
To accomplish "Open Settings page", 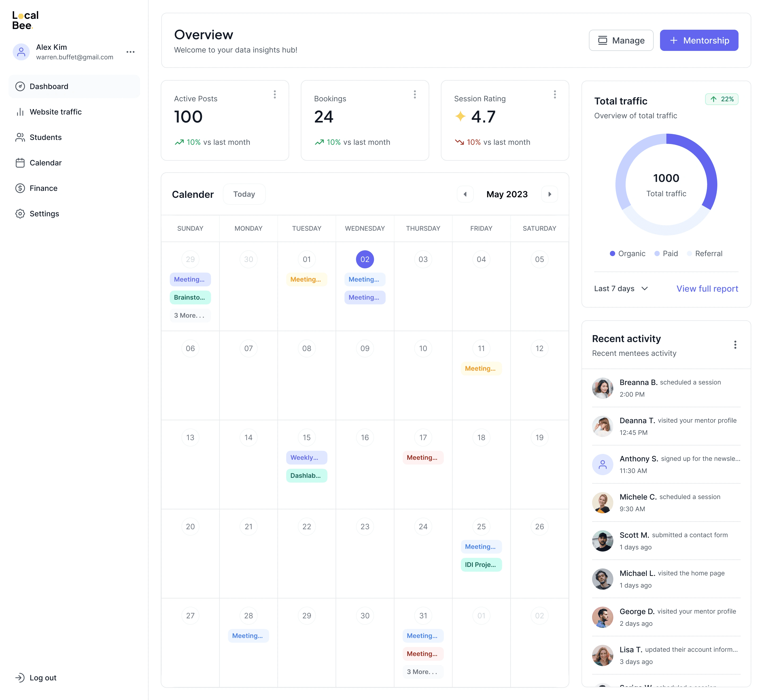I will tap(74, 214).
